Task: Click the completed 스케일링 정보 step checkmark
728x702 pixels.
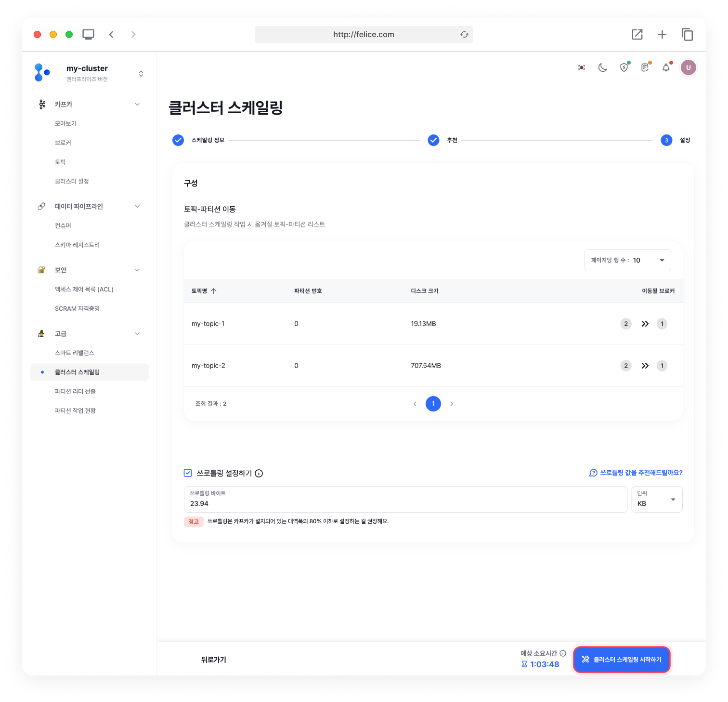Action: 178,140
